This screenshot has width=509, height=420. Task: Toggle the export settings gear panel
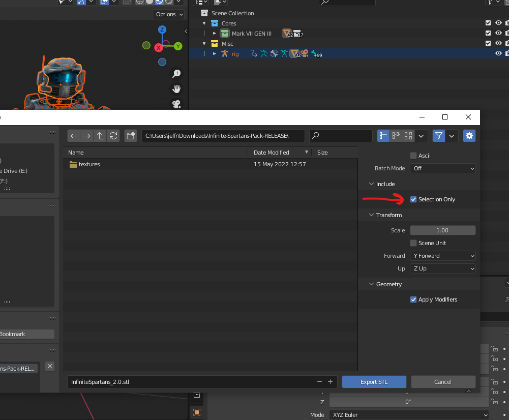point(469,136)
